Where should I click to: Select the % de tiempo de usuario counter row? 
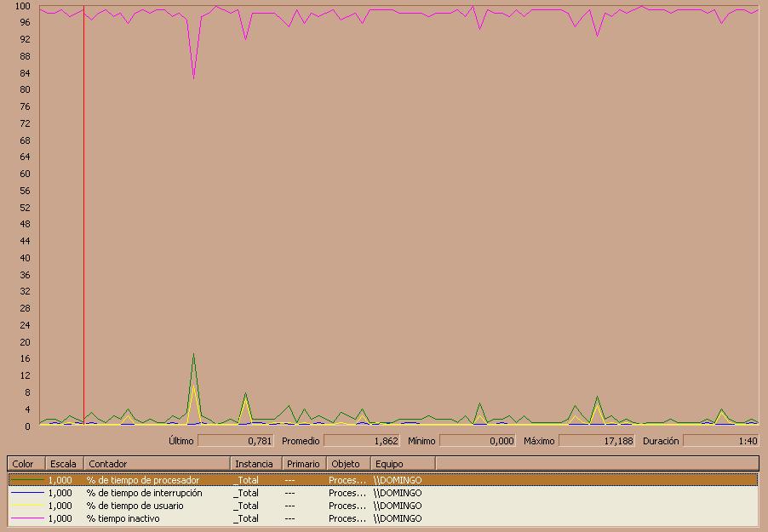(x=383, y=506)
